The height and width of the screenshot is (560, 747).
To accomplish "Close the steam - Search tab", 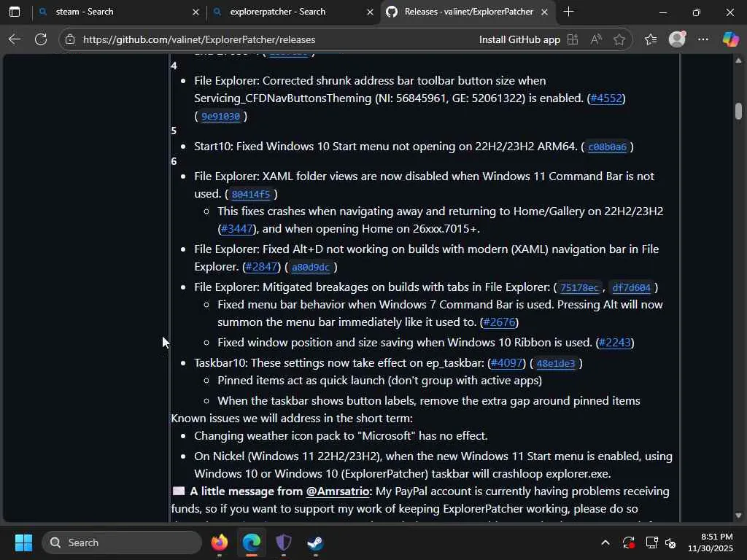I will pos(196,12).
